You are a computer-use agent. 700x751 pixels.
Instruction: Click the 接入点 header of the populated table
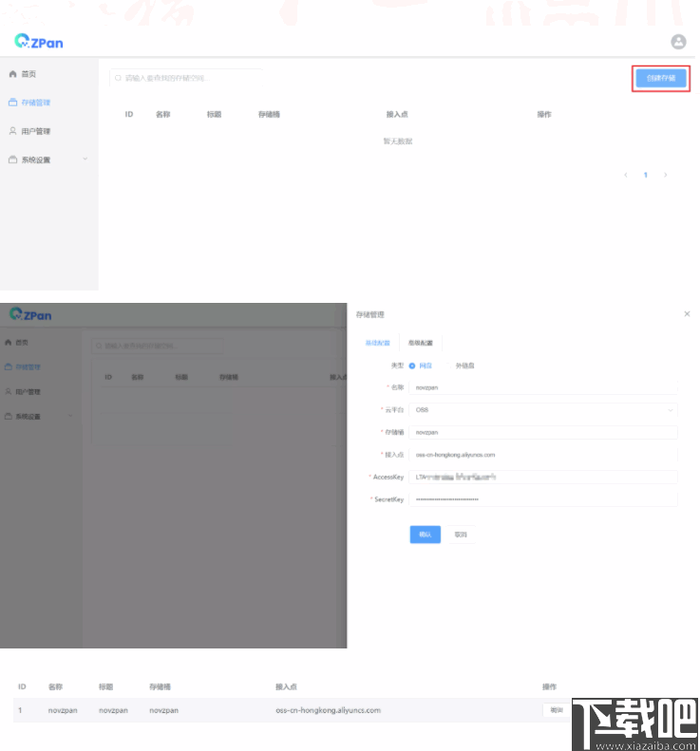pyautogui.click(x=286, y=686)
